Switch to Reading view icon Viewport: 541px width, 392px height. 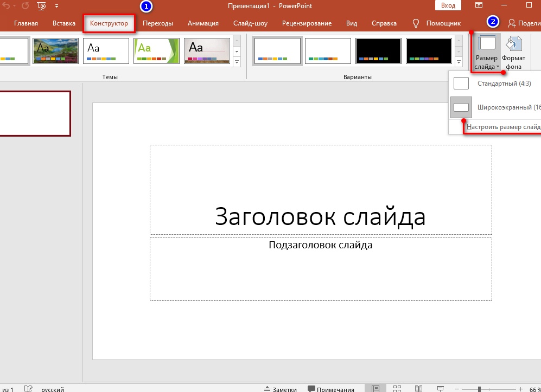pyautogui.click(x=418, y=389)
